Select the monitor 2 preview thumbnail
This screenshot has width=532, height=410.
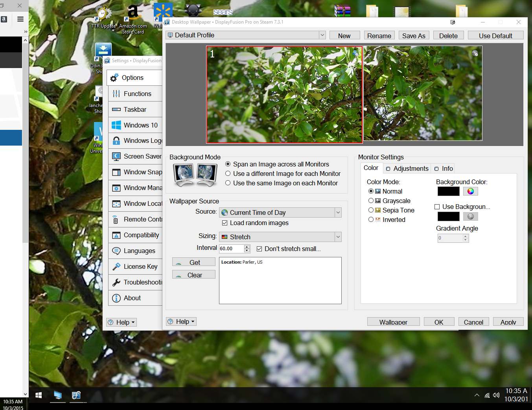423,93
